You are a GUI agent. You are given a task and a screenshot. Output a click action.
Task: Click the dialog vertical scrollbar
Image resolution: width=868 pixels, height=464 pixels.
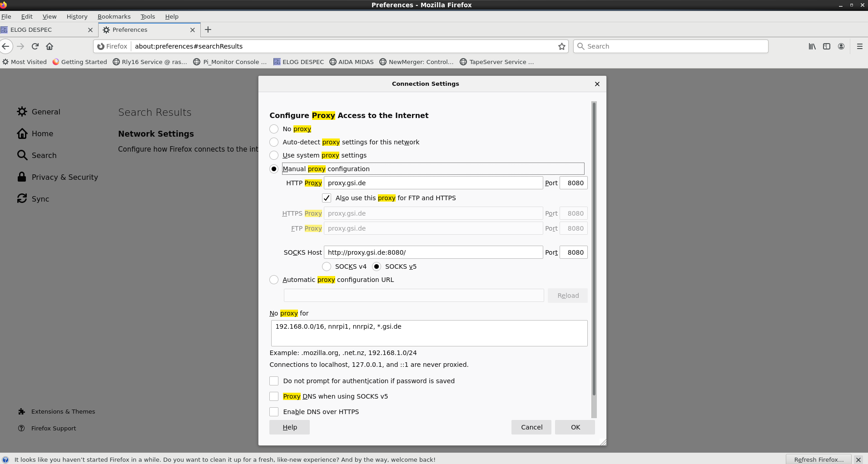[x=594, y=249]
